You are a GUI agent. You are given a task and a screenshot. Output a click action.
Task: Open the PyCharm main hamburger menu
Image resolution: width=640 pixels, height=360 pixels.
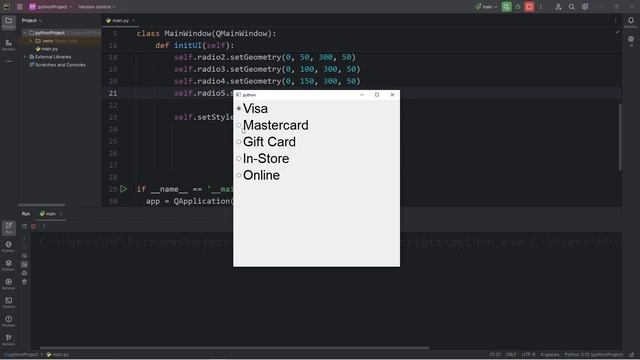[20, 7]
